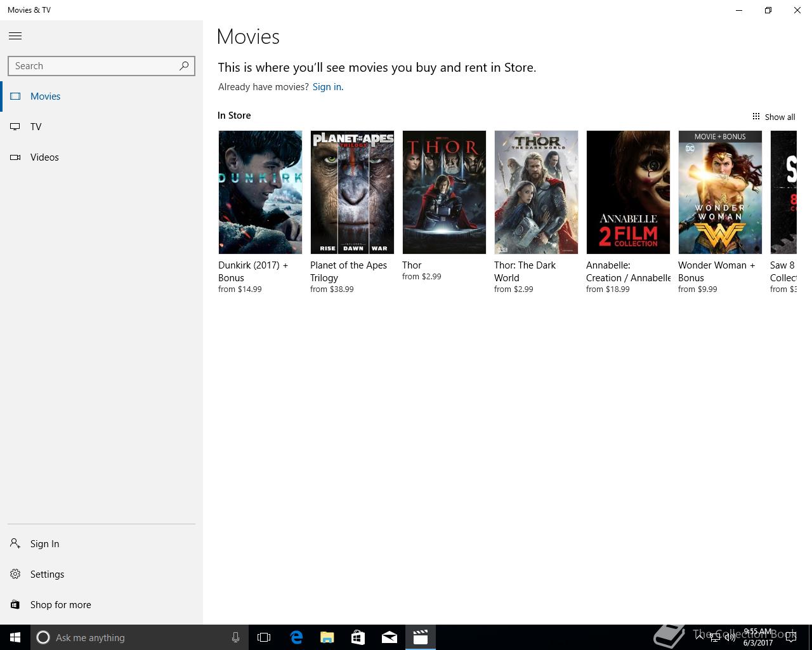Open the Videos section

(101, 157)
